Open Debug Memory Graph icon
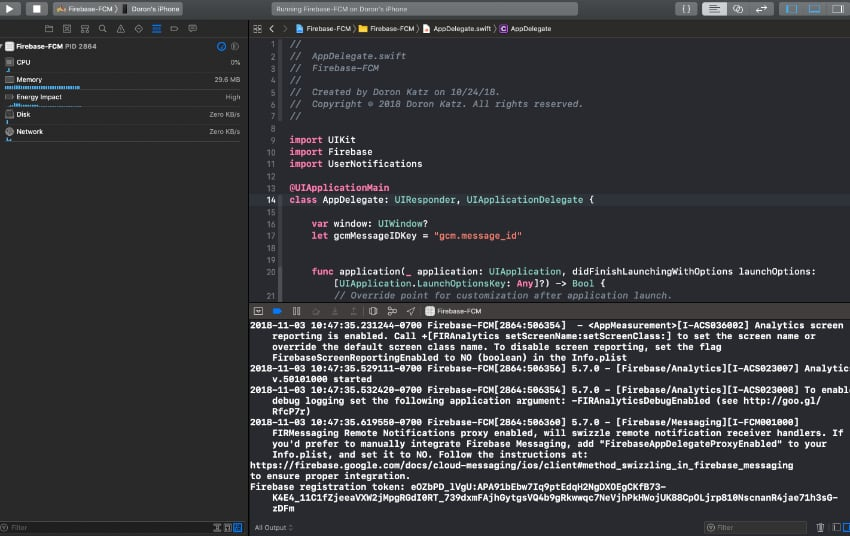 392,311
